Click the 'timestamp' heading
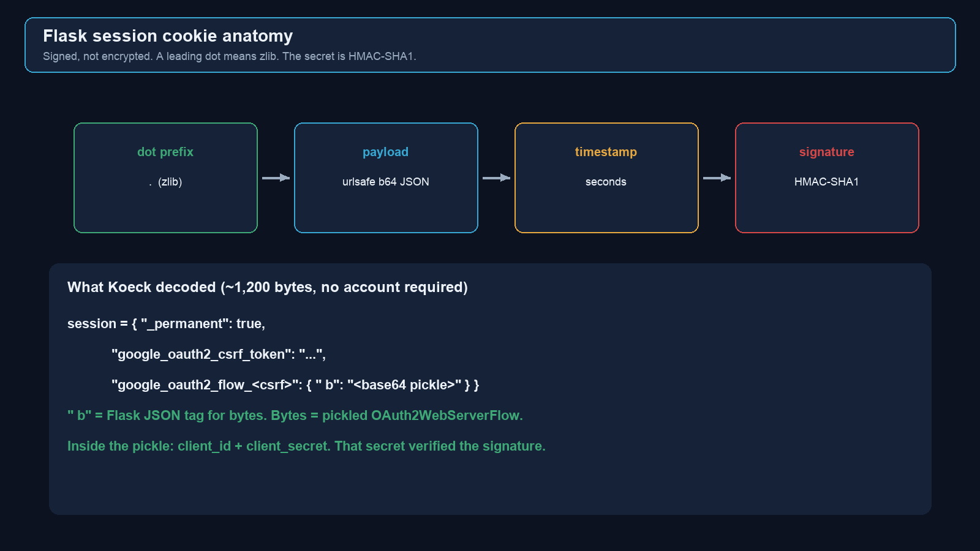This screenshot has height=551, width=980. (x=606, y=152)
